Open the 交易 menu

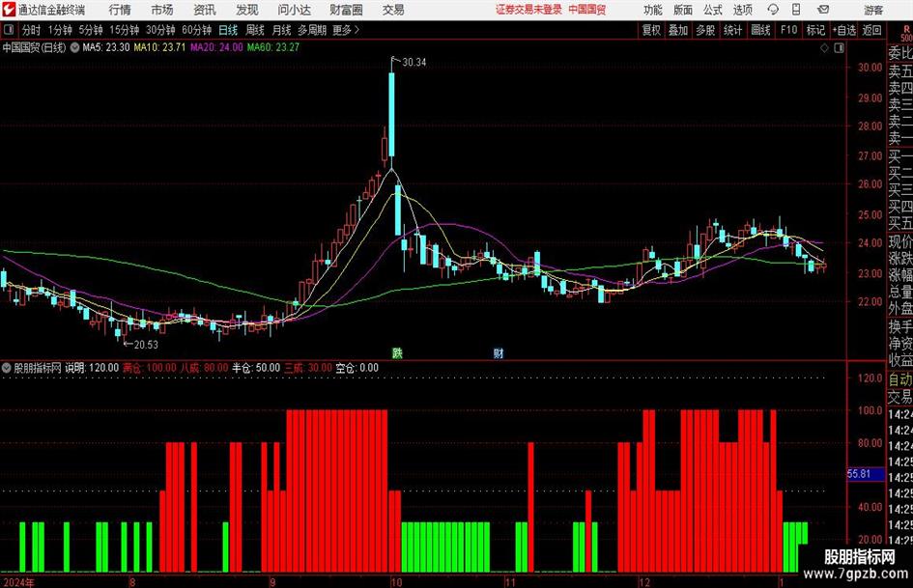[393, 10]
